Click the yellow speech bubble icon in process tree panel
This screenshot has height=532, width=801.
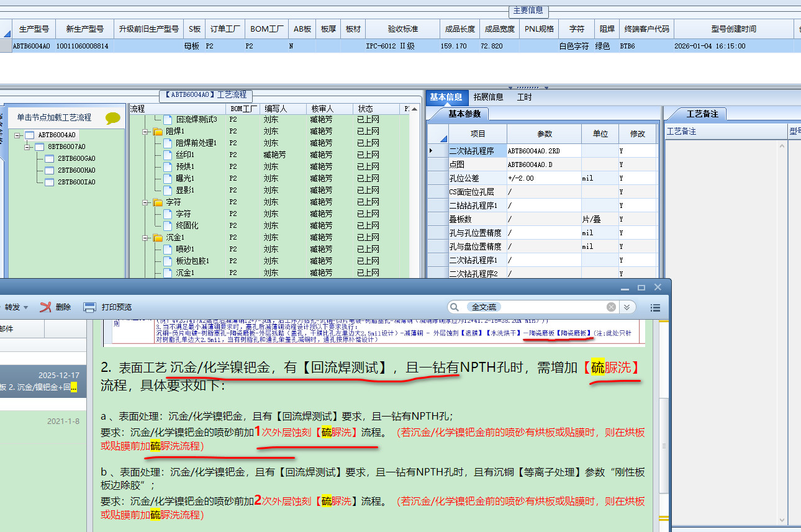(113, 117)
